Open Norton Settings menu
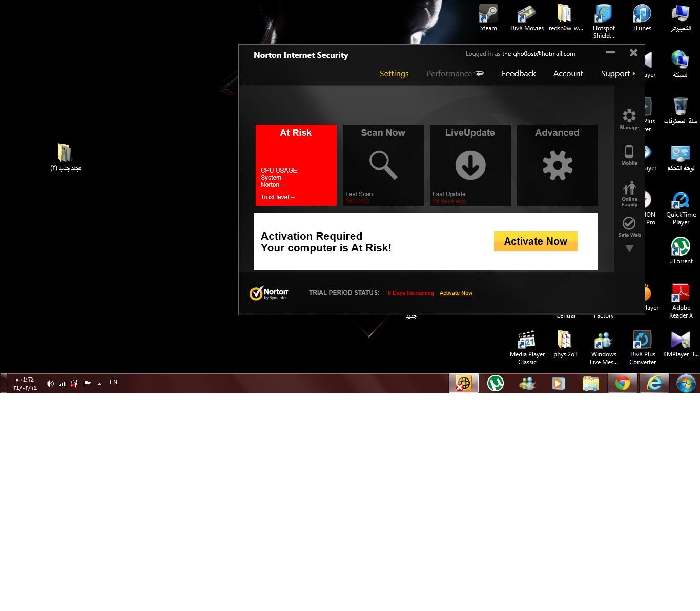 click(x=394, y=74)
